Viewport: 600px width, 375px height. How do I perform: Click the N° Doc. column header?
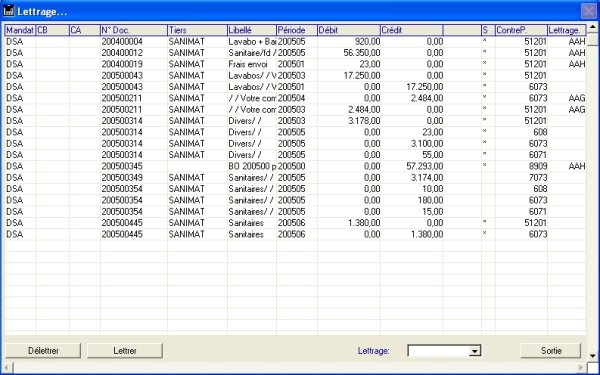(134, 30)
